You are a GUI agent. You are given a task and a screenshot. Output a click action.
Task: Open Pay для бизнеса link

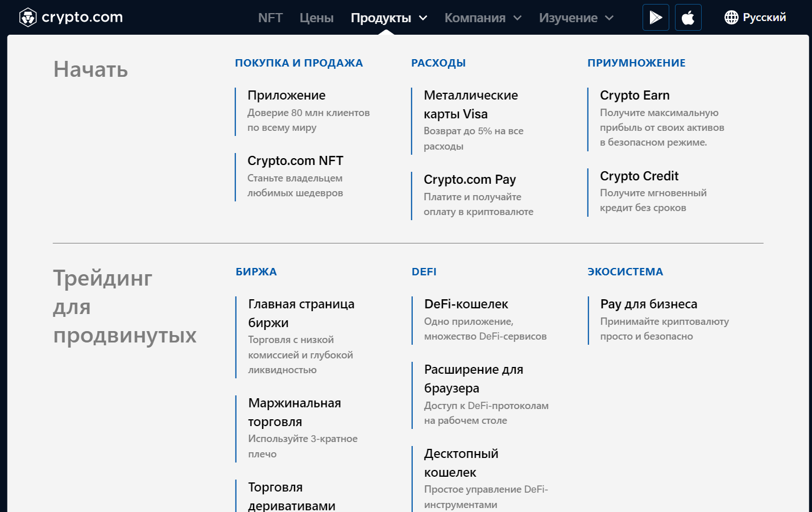(649, 304)
